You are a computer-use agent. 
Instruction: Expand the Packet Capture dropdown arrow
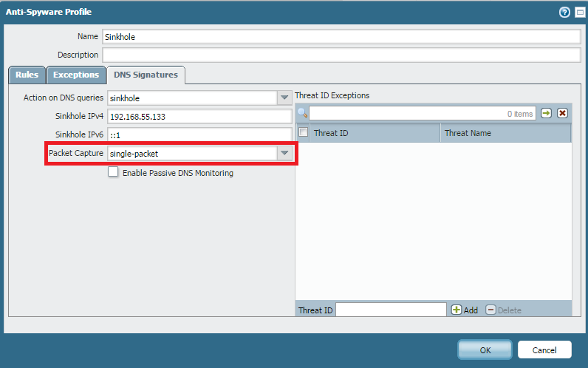(284, 153)
